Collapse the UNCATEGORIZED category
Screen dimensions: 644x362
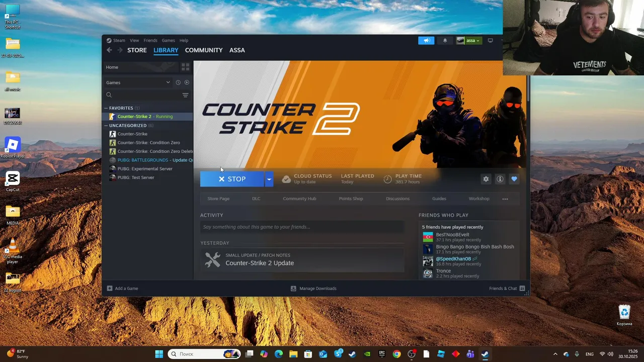[x=106, y=126]
